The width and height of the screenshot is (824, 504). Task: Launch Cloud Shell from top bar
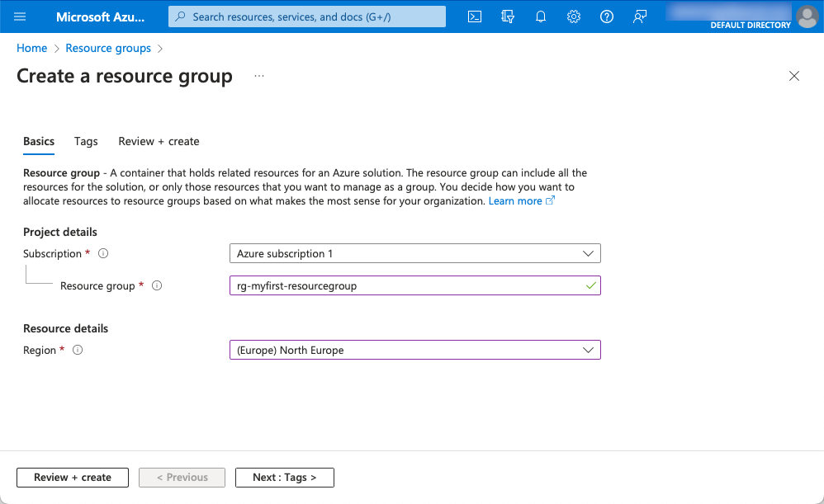point(475,16)
